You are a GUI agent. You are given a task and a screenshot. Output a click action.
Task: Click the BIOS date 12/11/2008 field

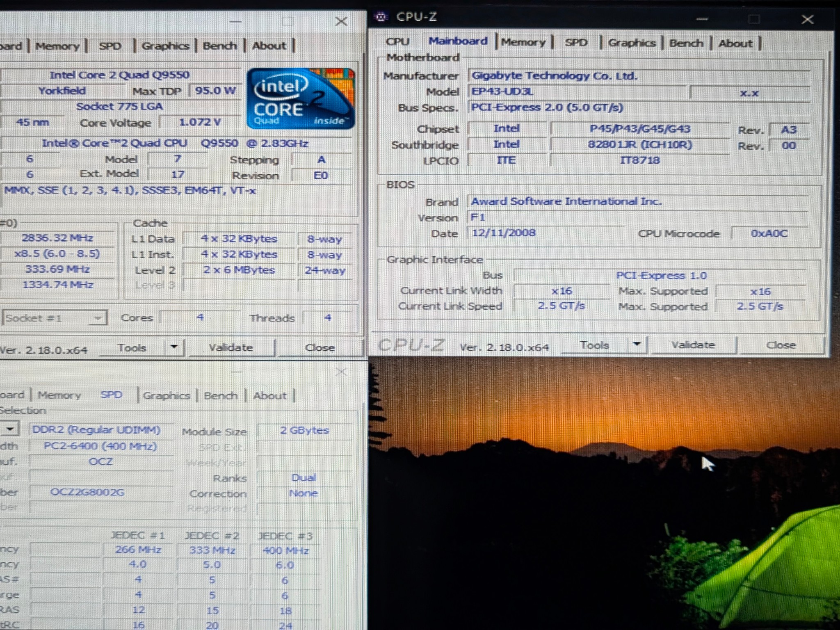pyautogui.click(x=546, y=233)
